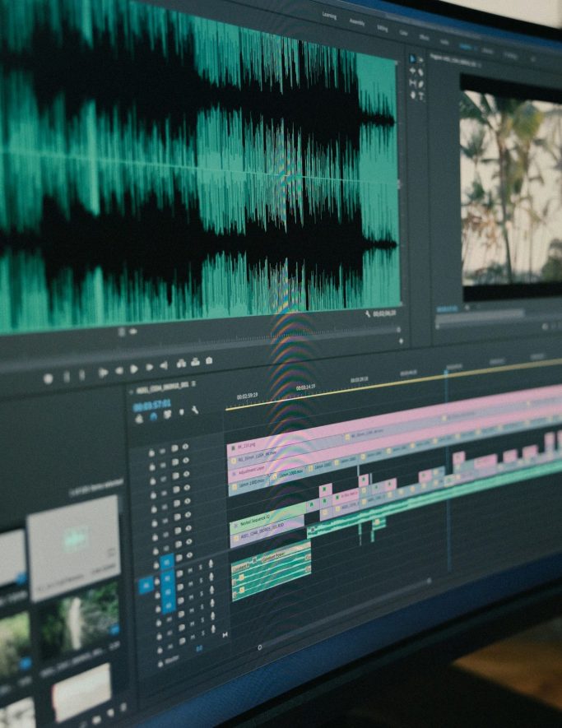Step forward one frame in Source monitor
The height and width of the screenshot is (728, 562).
pos(150,367)
